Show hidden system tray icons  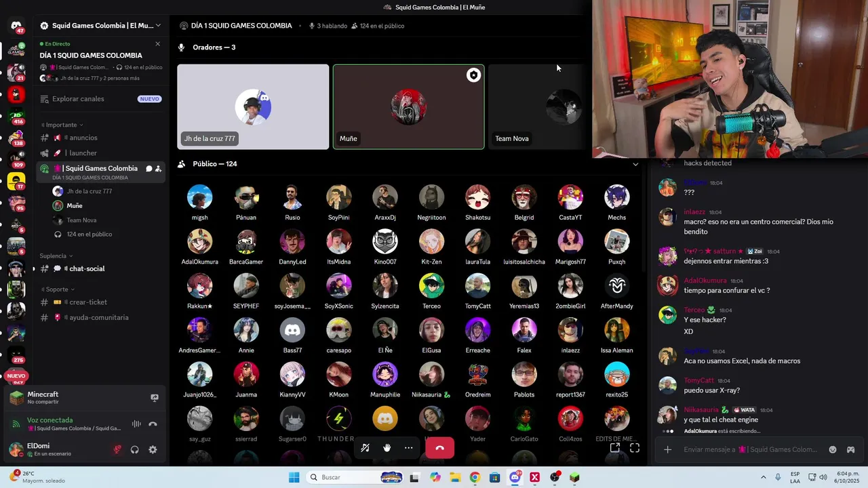(x=764, y=477)
